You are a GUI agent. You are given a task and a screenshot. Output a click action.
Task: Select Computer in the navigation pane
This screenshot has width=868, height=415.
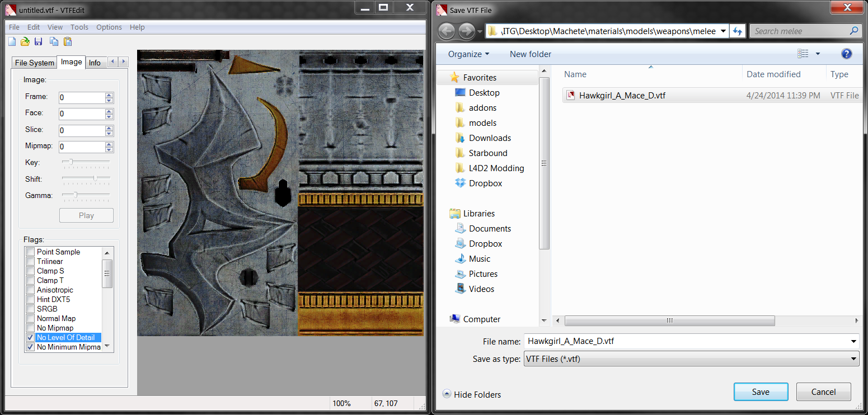click(481, 319)
